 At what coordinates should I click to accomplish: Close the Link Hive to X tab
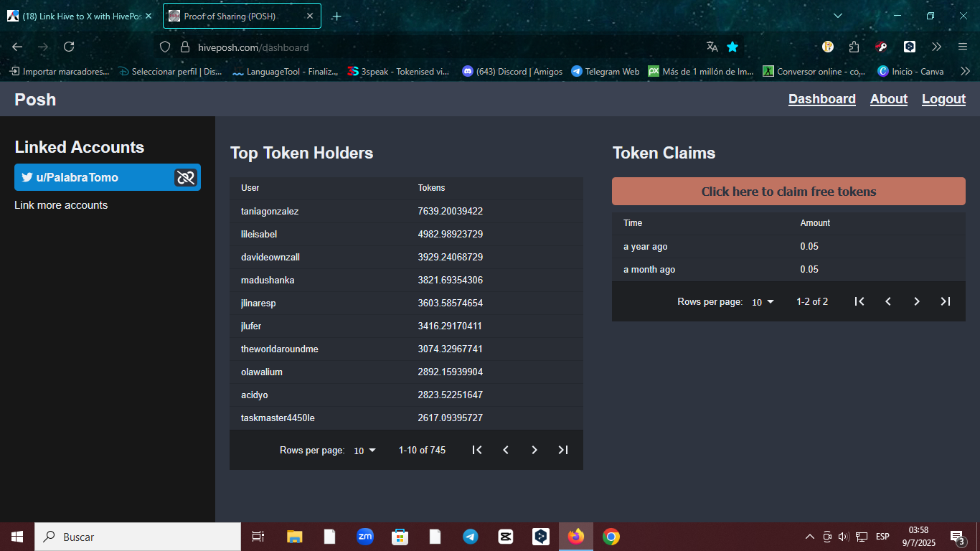[x=148, y=16]
